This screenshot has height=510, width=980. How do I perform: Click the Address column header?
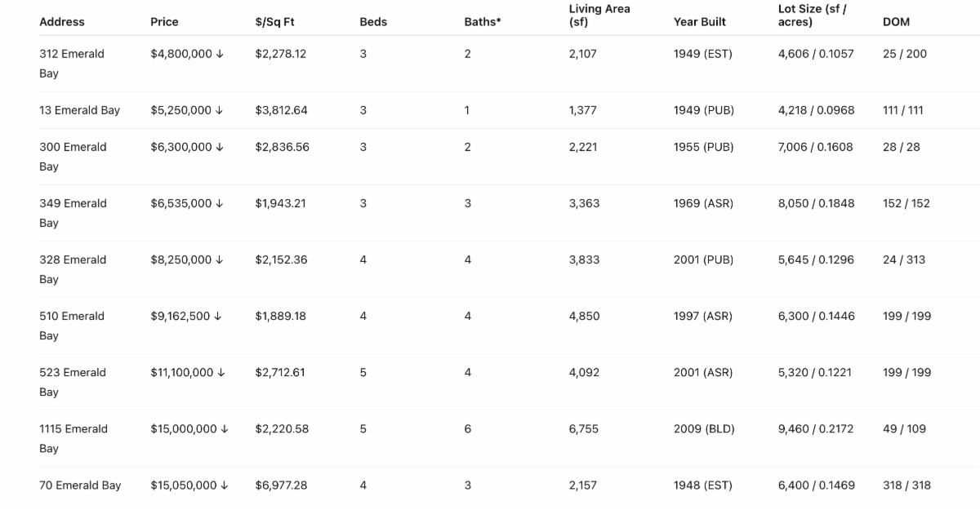tap(61, 22)
